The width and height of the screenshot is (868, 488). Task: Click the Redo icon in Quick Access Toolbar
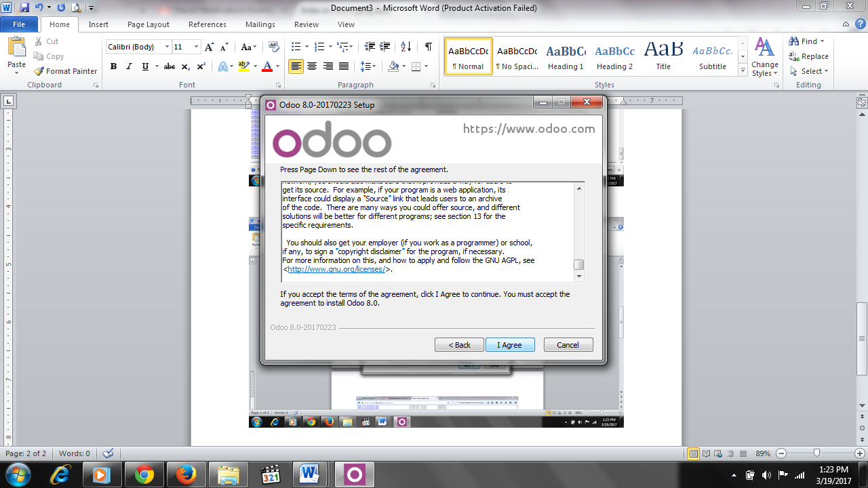pos(61,8)
